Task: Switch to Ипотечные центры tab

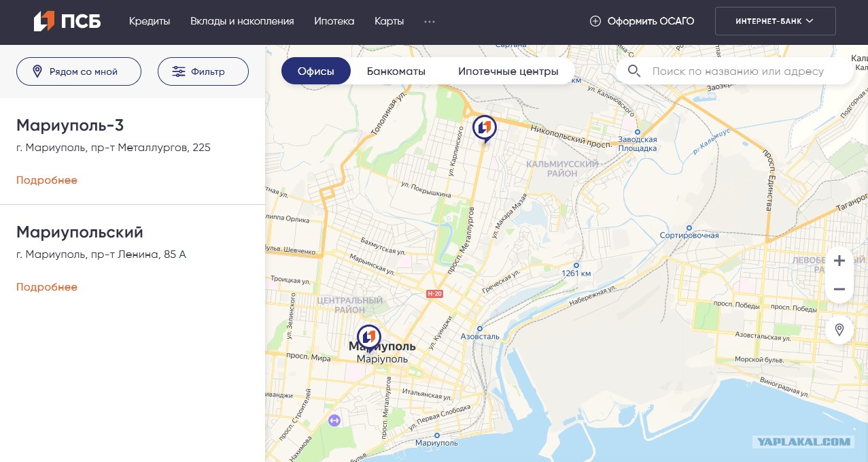Action: 508,71
